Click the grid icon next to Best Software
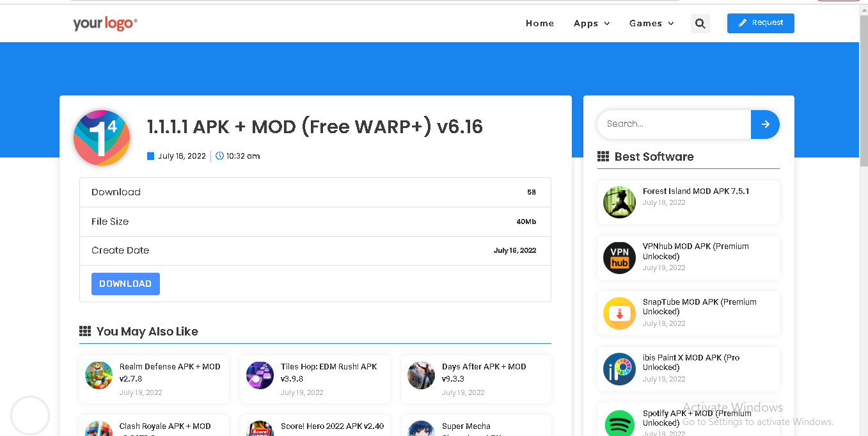Image resolution: width=868 pixels, height=436 pixels. pyautogui.click(x=603, y=157)
